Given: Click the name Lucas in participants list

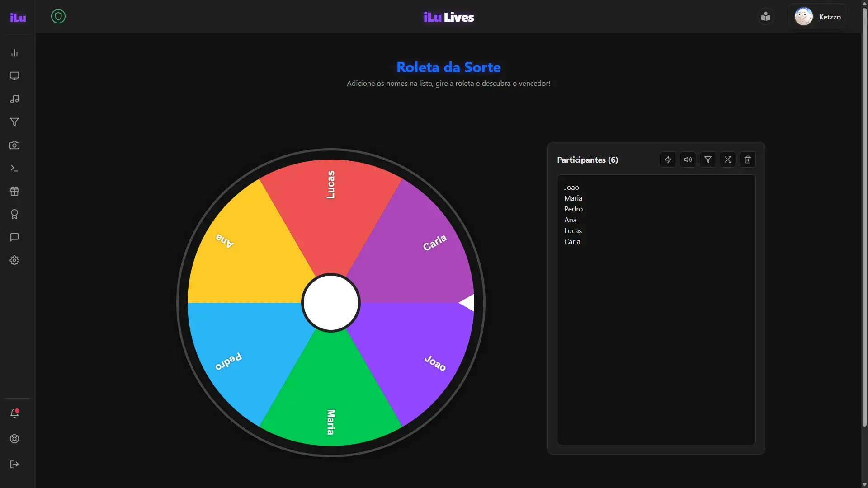Looking at the screenshot, I should (x=573, y=230).
